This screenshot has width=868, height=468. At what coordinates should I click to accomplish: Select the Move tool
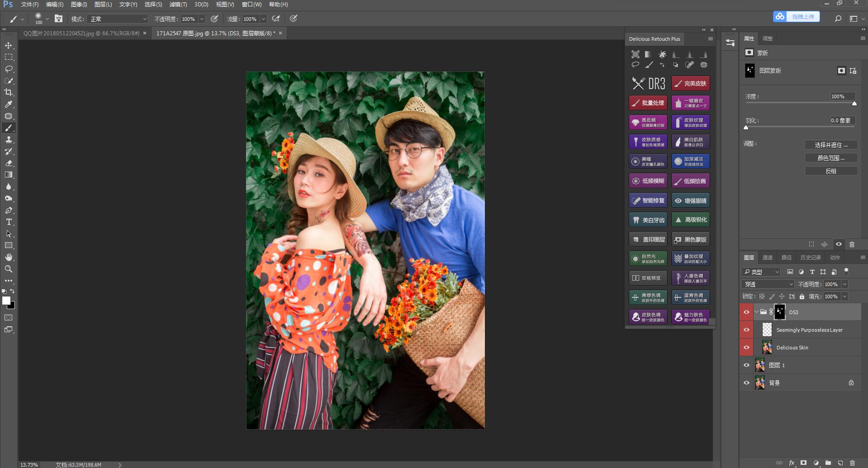(9, 46)
